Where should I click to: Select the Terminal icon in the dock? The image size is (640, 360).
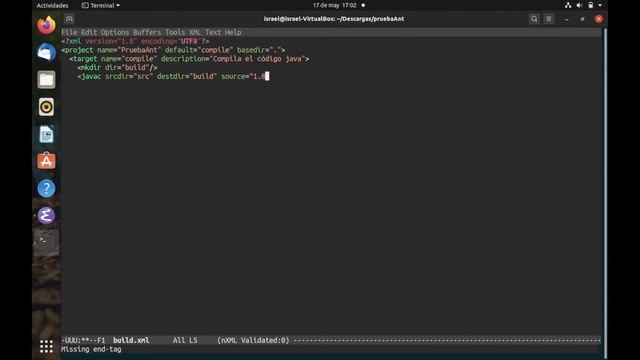click(46, 242)
